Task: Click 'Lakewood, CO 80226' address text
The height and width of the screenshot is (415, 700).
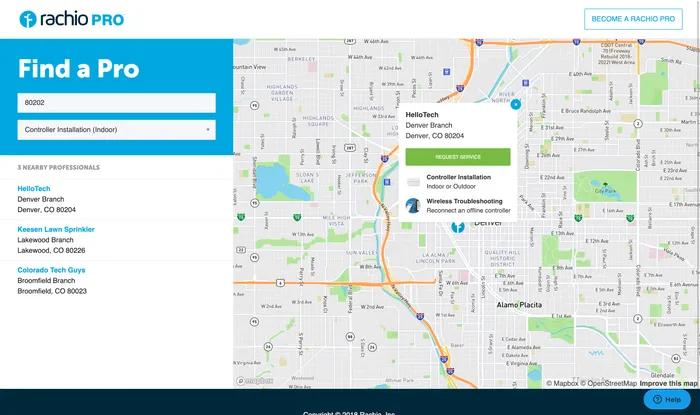Action: click(51, 250)
